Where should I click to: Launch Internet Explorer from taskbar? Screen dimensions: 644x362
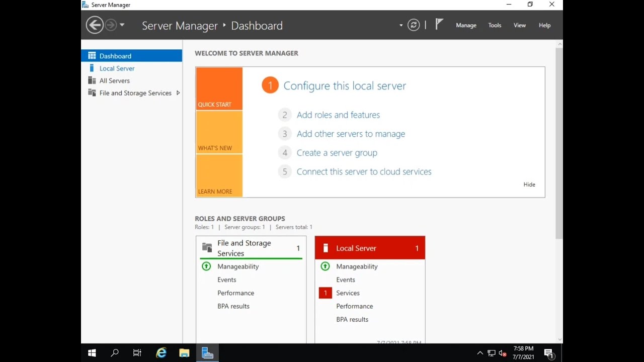pyautogui.click(x=161, y=353)
